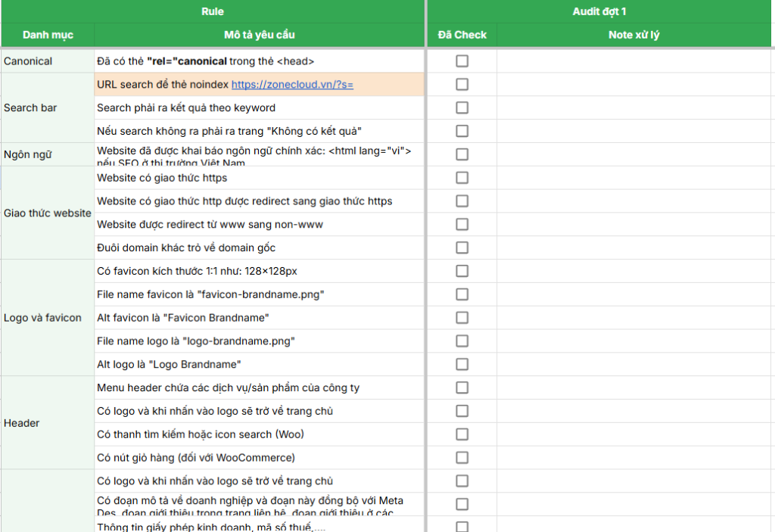The width and height of the screenshot is (775, 532).
Task: Select the 'Đã Check' column header cell
Action: point(462,34)
